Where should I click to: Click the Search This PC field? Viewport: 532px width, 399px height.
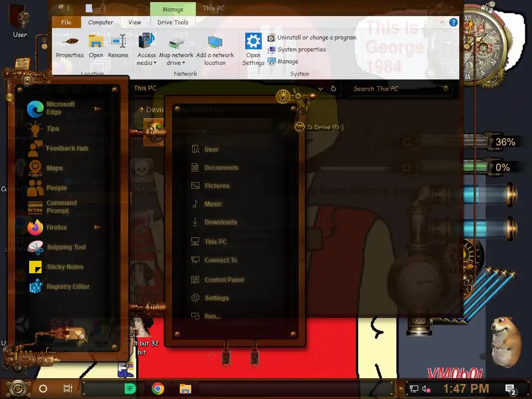point(397,88)
